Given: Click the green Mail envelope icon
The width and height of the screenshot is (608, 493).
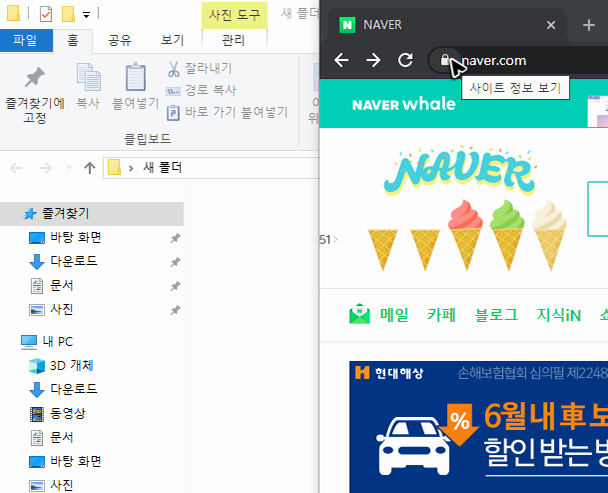Looking at the screenshot, I should pyautogui.click(x=359, y=314).
